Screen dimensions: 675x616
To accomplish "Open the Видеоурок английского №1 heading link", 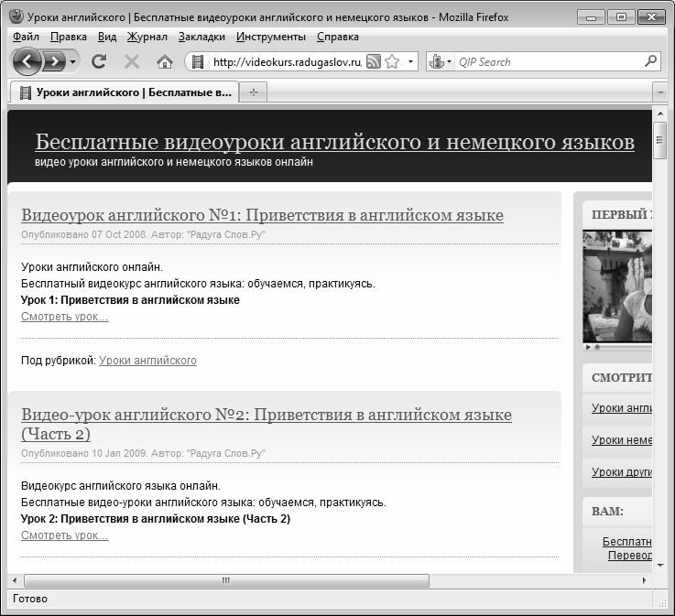I will (x=262, y=215).
